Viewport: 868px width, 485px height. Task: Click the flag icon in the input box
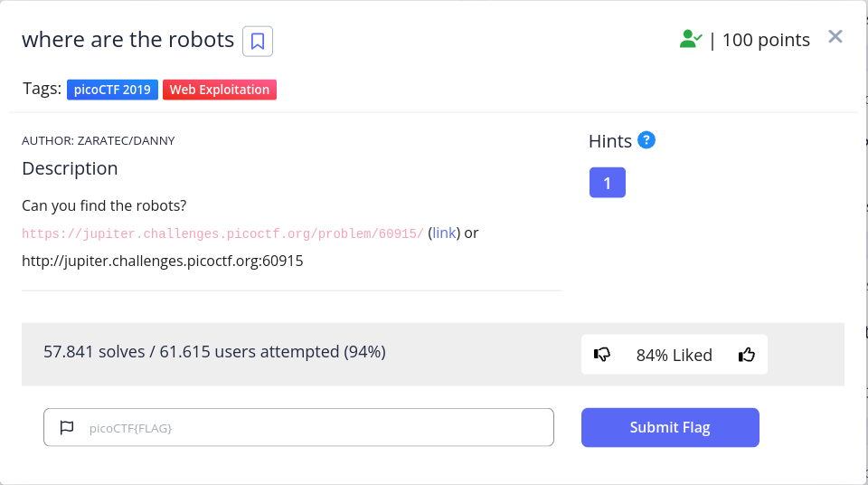(x=67, y=428)
